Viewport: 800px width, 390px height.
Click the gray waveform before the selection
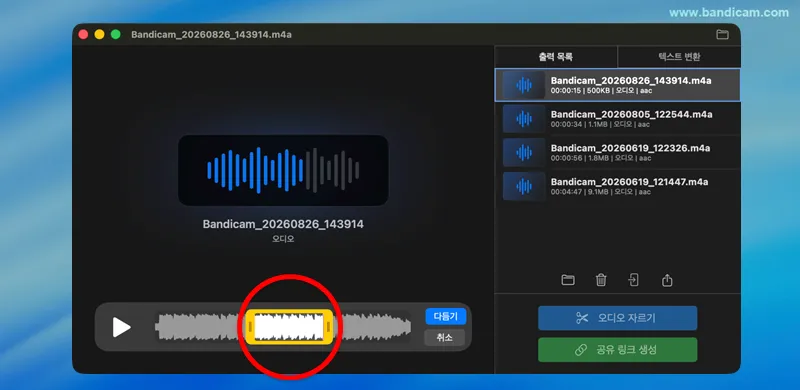(x=200, y=327)
